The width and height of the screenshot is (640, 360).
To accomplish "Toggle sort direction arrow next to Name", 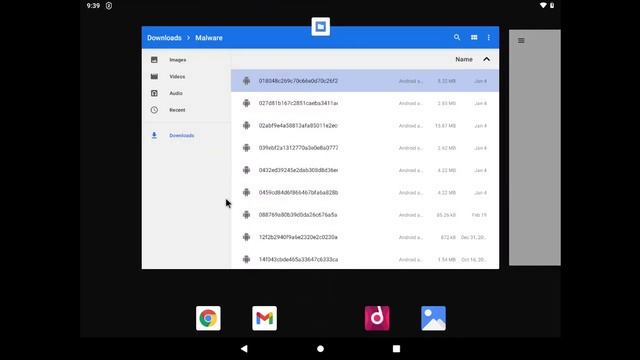I will pos(486,59).
